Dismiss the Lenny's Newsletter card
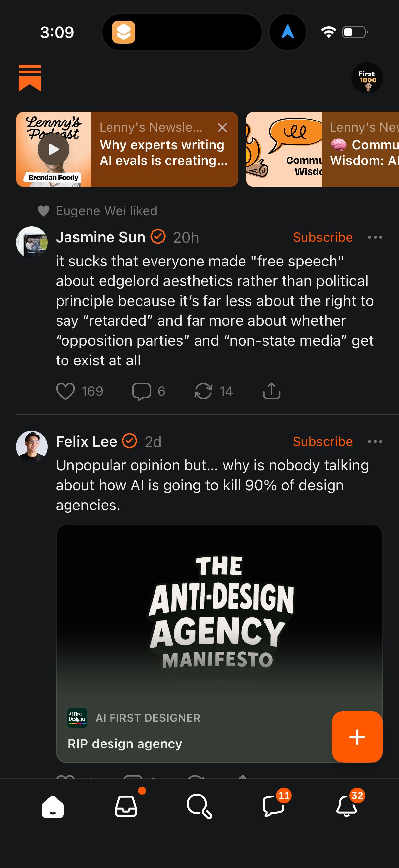 click(222, 128)
